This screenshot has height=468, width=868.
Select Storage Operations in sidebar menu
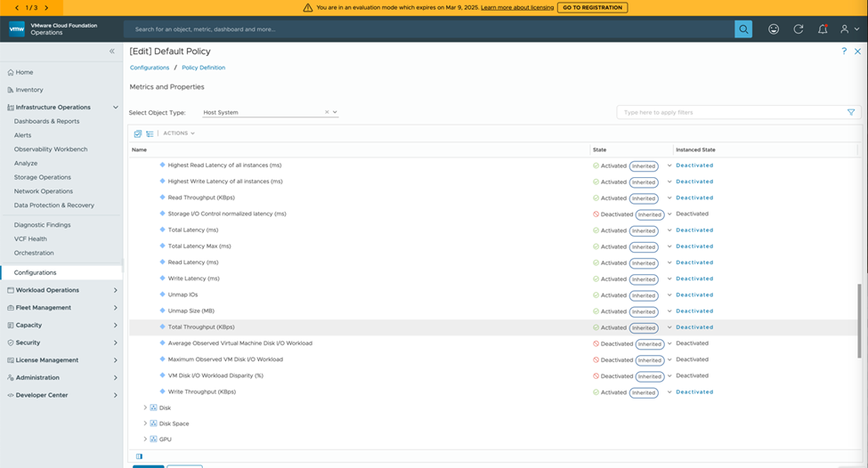43,177
